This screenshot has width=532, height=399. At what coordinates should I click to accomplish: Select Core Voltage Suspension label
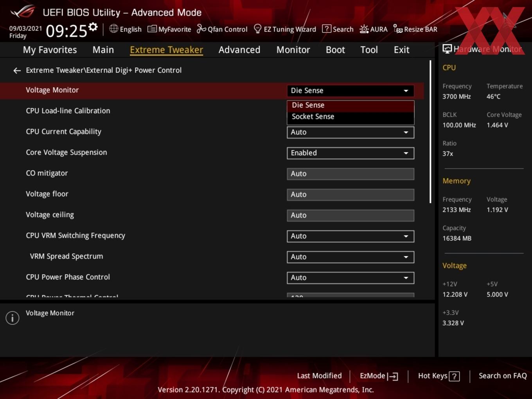66,153
